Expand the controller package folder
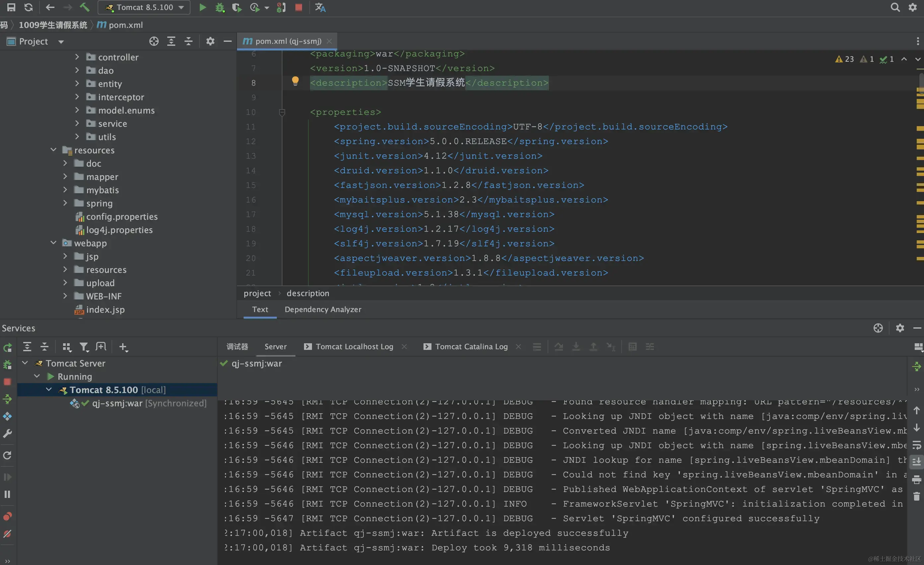The height and width of the screenshot is (565, 924). (x=77, y=57)
